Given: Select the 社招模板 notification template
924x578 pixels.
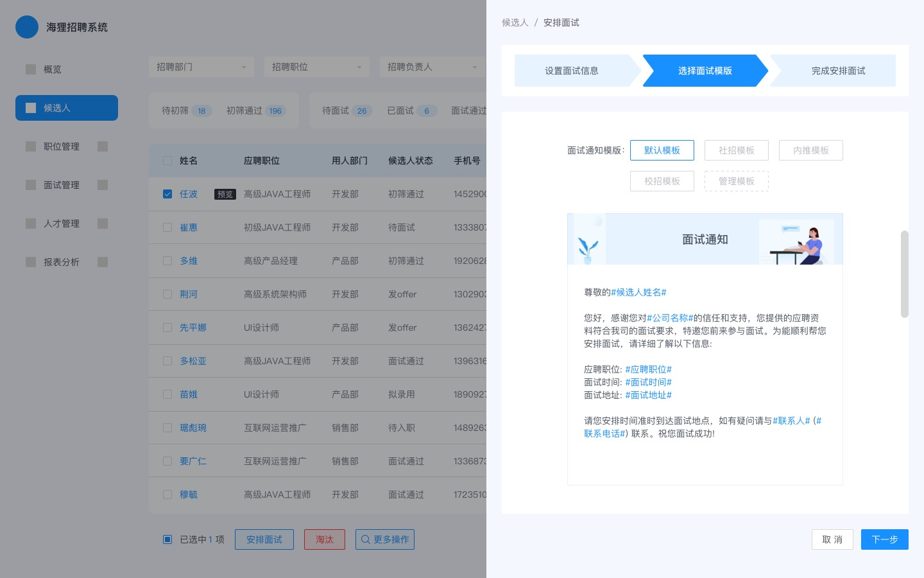Looking at the screenshot, I should click(737, 150).
